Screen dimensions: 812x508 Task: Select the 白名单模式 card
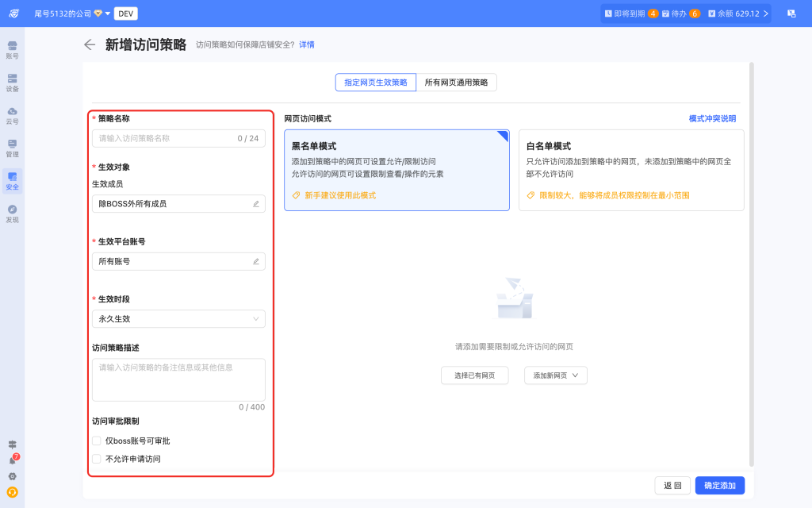pyautogui.click(x=631, y=170)
